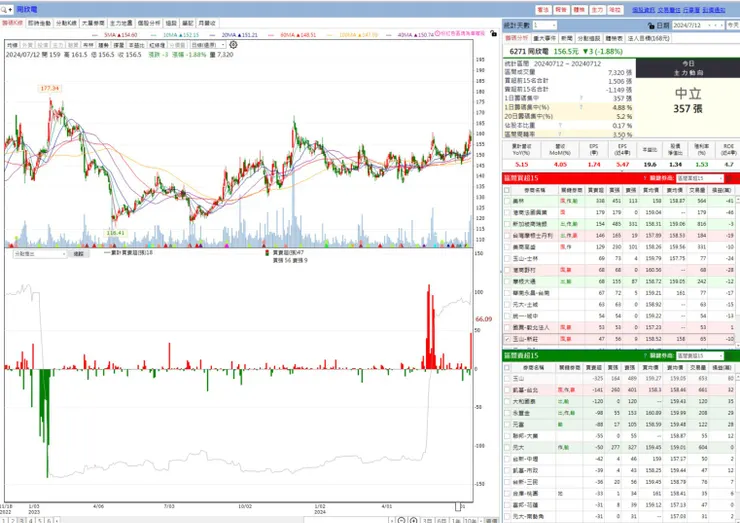The width and height of the screenshot is (740, 523).
Task: Click the 新加坡商瑞銀 broker row name
Action: tap(530, 224)
